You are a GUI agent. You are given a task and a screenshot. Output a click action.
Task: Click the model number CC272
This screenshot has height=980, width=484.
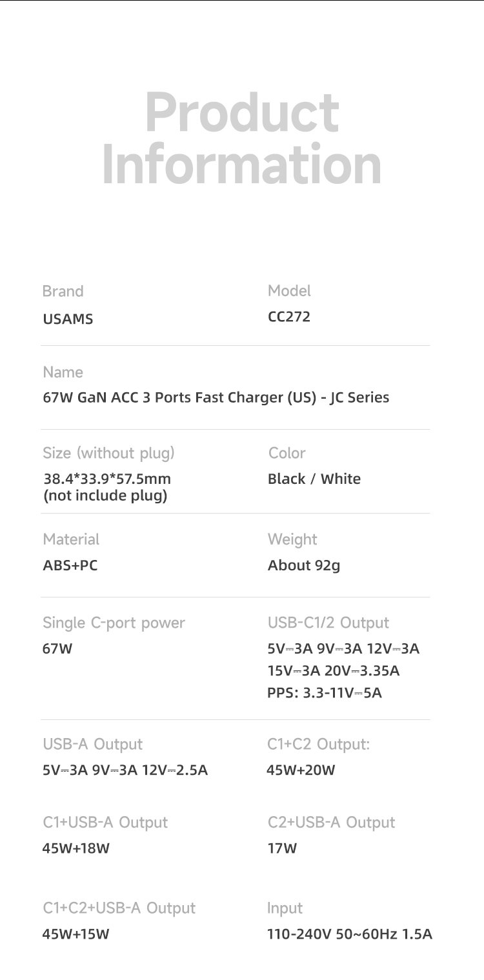click(288, 317)
